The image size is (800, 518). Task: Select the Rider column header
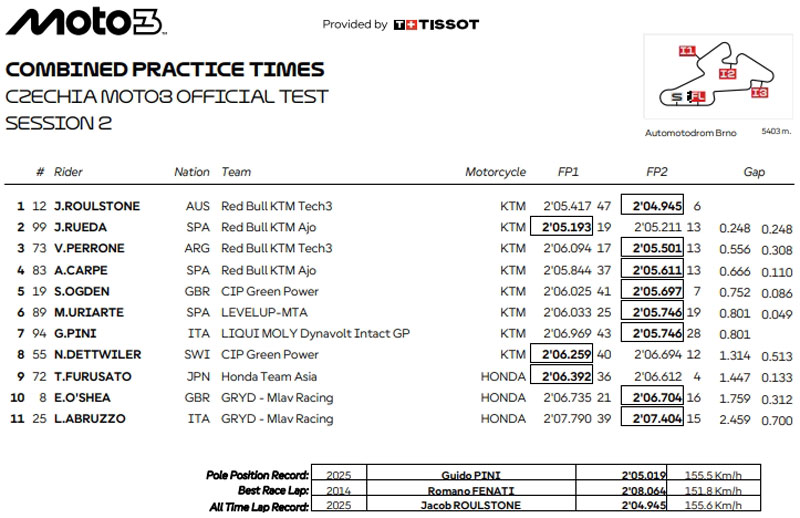(x=68, y=172)
